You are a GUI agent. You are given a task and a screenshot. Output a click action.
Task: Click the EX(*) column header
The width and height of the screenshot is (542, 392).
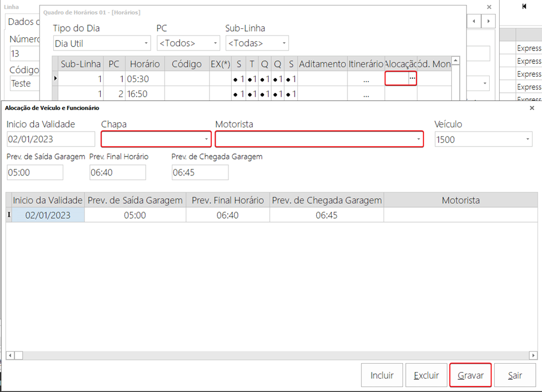(220, 64)
